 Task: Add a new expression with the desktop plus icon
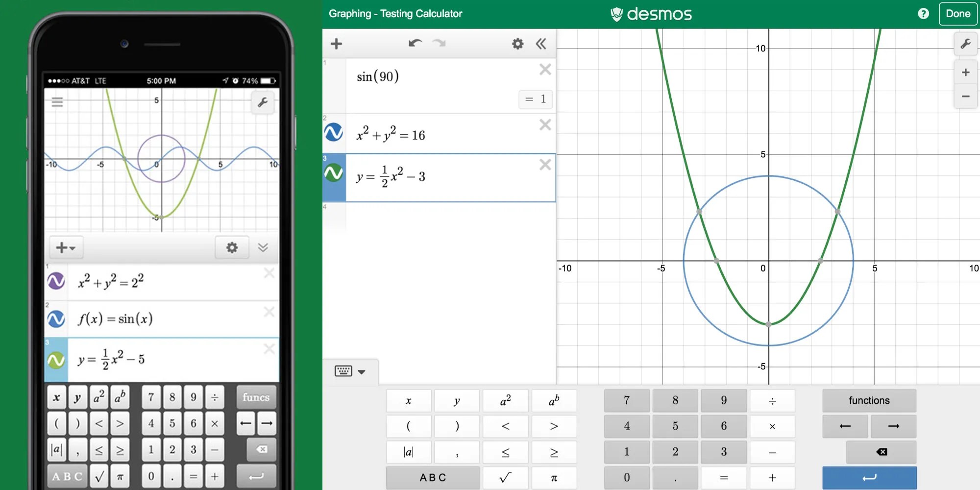336,44
